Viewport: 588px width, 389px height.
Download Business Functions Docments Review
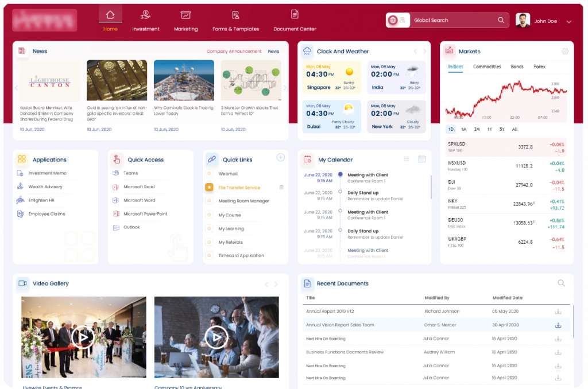[558, 352]
